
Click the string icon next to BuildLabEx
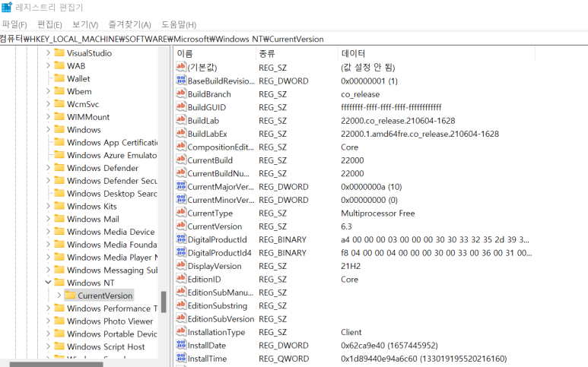coord(181,133)
